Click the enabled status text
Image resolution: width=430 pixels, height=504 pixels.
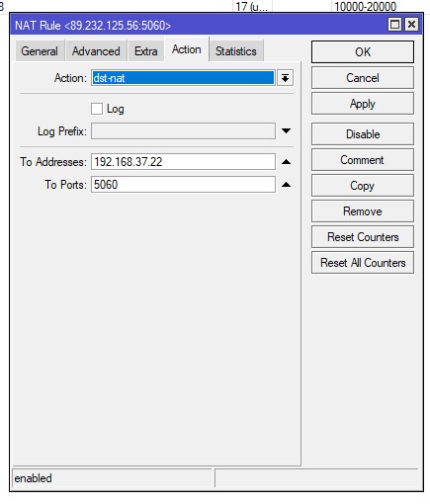click(x=33, y=478)
